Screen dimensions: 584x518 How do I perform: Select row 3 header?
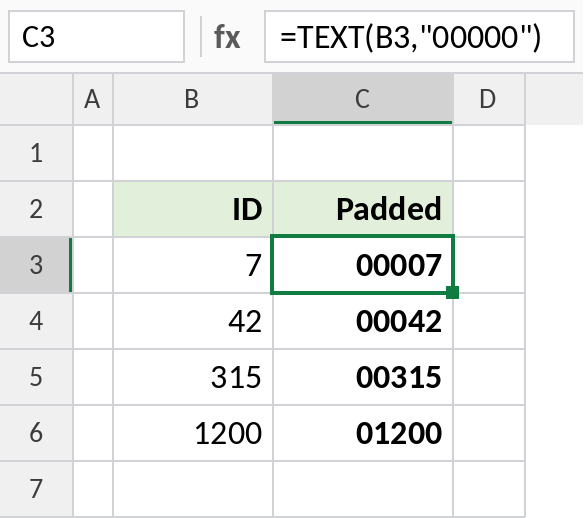point(36,265)
